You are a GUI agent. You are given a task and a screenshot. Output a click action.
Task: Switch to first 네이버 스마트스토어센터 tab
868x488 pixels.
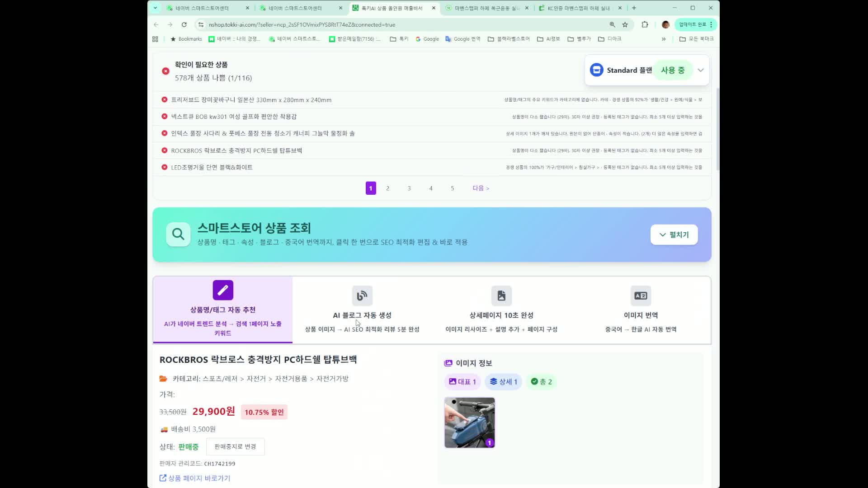coord(208,8)
